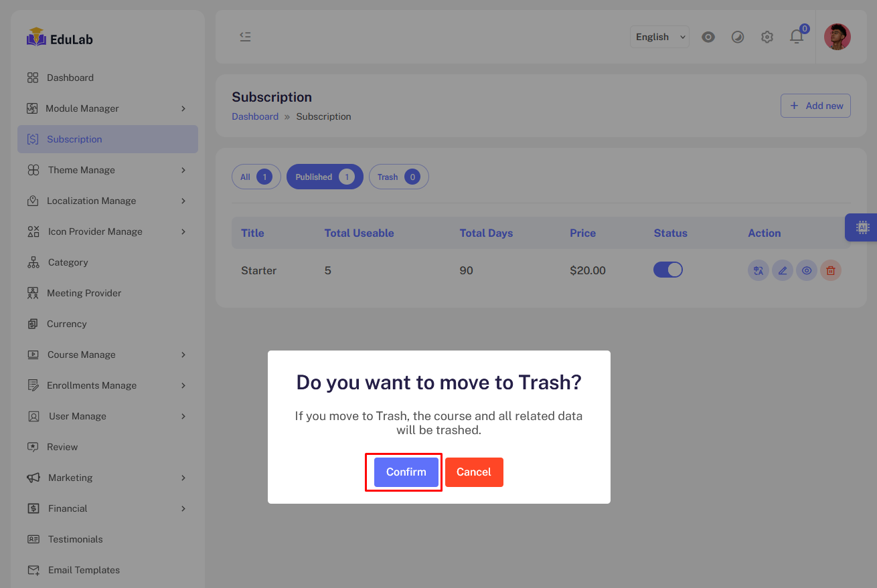Image resolution: width=877 pixels, height=588 pixels.
Task: Click the AI assistant chip icon
Action: point(862,227)
